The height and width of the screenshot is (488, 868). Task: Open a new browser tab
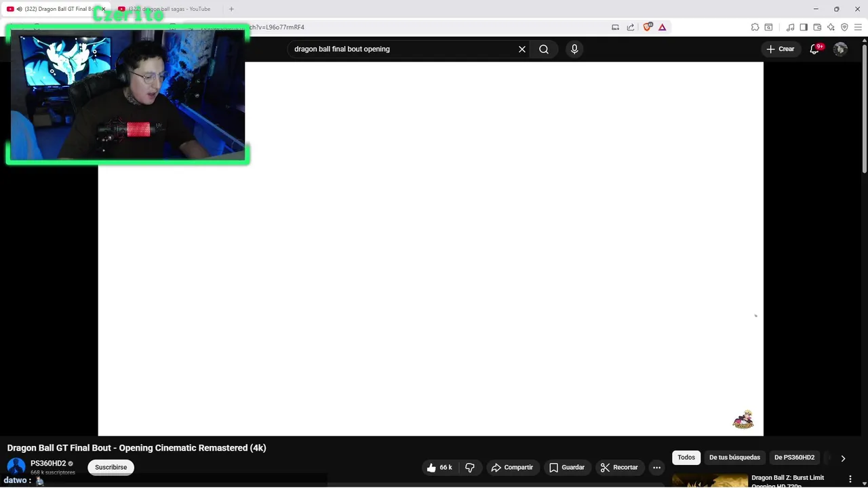click(x=231, y=9)
